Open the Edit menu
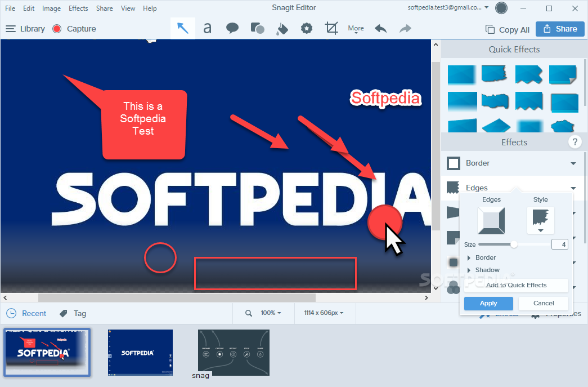Viewport: 588px width, 387px height. (x=29, y=8)
